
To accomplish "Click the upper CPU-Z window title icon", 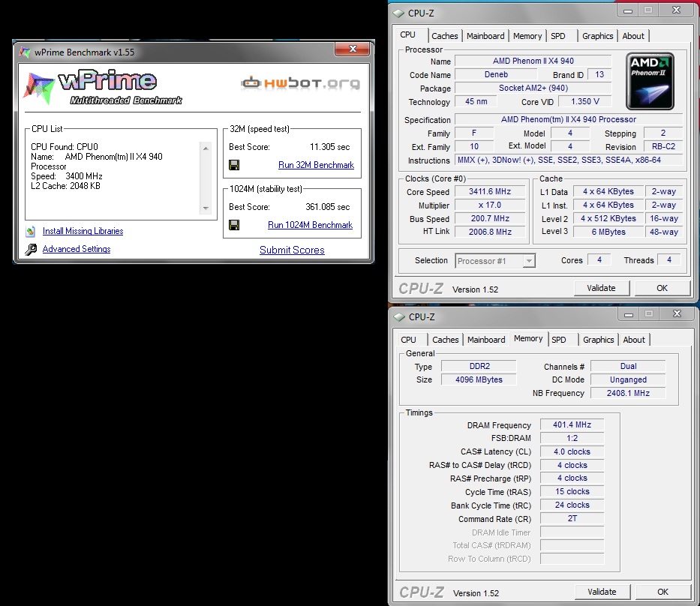I will pos(398,13).
